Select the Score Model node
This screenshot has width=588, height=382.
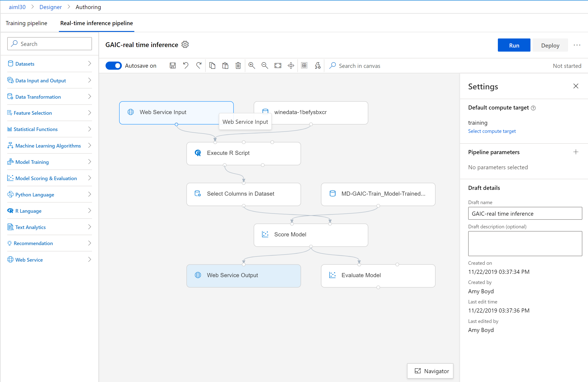click(x=311, y=234)
